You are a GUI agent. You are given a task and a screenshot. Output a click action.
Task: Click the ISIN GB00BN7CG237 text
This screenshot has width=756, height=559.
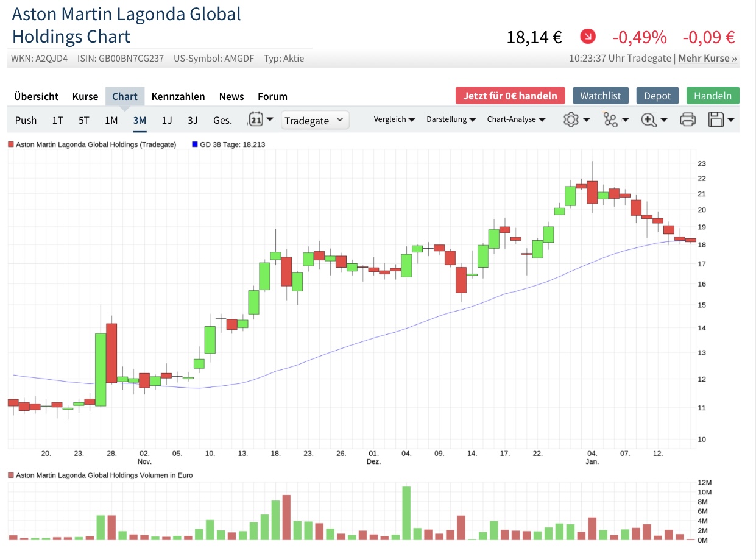[x=121, y=59]
